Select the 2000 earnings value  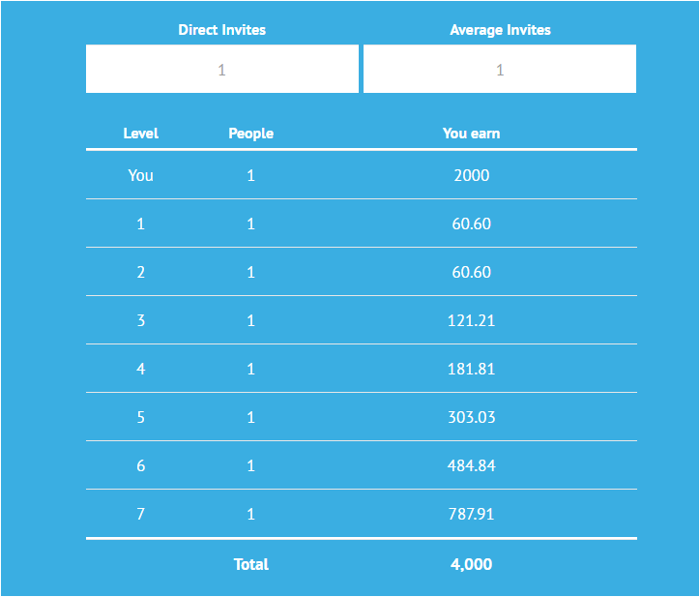[x=471, y=175]
